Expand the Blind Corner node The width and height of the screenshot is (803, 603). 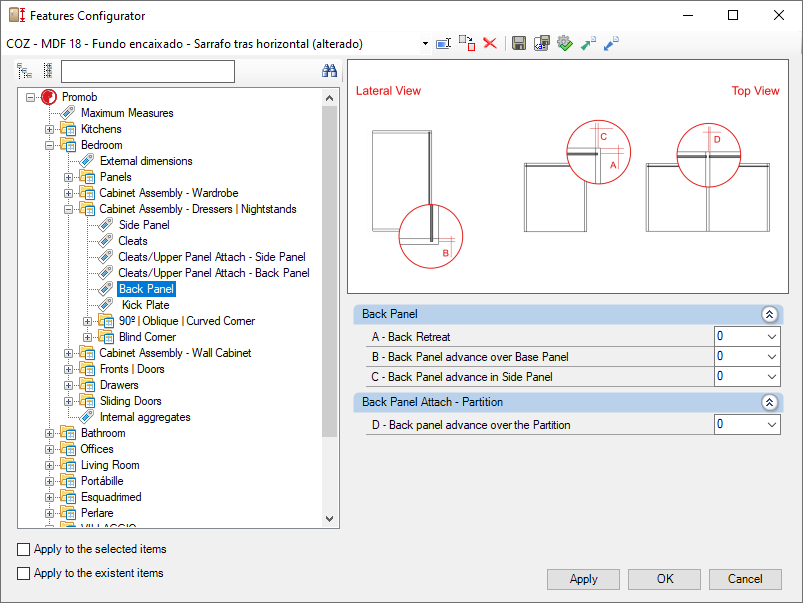click(x=87, y=338)
